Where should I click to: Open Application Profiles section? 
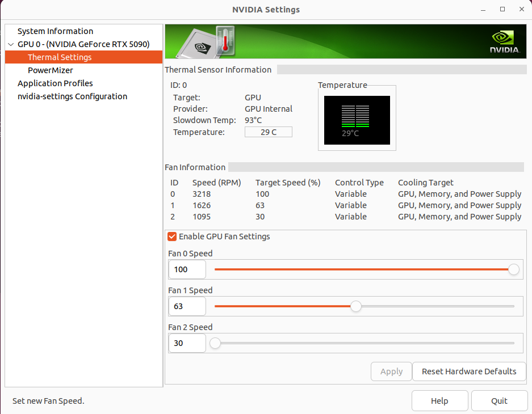click(55, 83)
